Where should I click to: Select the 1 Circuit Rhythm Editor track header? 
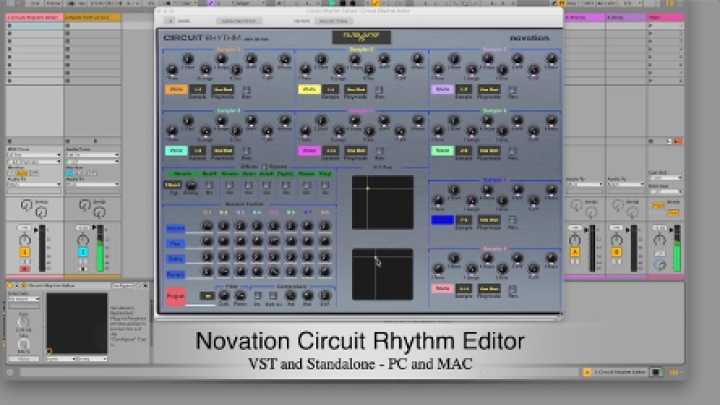[x=34, y=17]
